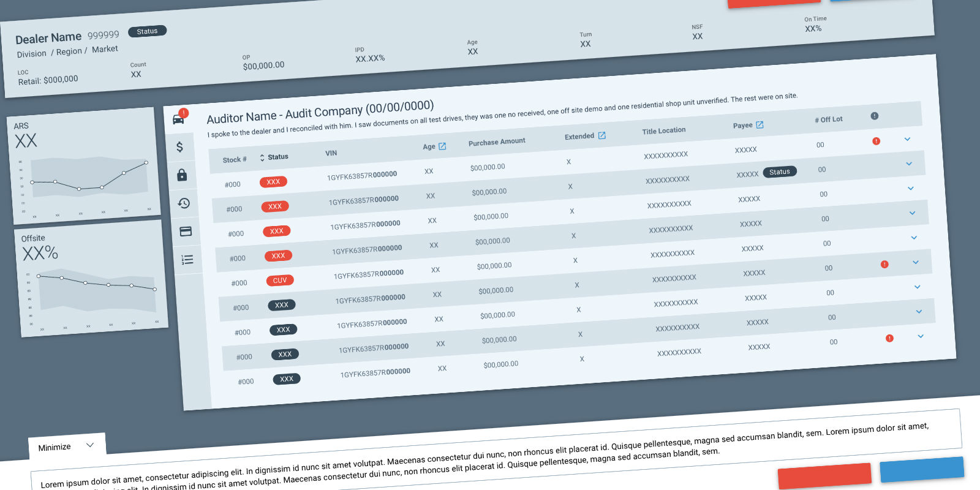
Task: Click the dark Status pill in Payee column
Action: (x=780, y=172)
